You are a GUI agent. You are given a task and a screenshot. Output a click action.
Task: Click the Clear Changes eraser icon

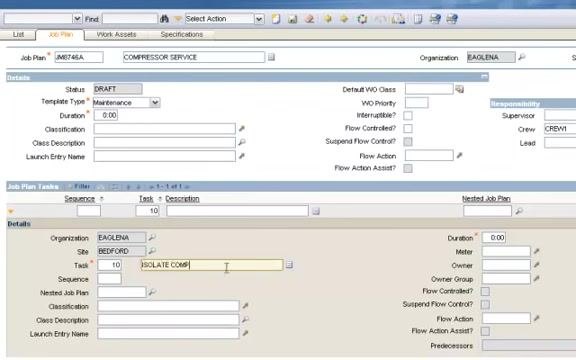pos(309,19)
